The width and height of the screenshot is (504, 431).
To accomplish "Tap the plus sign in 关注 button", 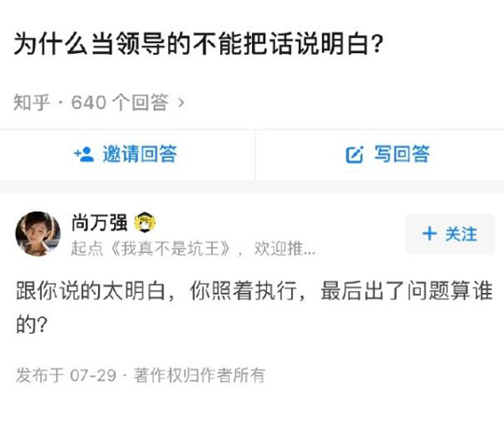I will [x=429, y=233].
